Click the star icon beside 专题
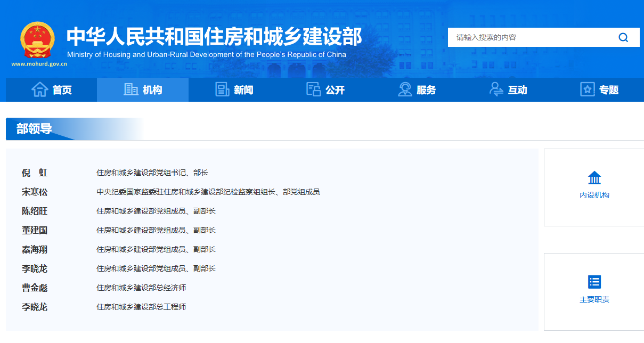 click(x=587, y=89)
